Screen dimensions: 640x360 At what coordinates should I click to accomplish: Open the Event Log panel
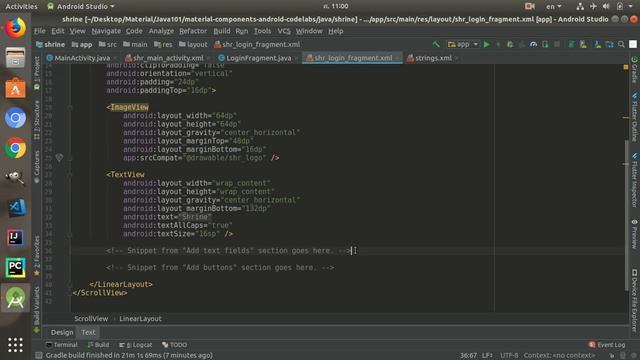click(x=607, y=345)
